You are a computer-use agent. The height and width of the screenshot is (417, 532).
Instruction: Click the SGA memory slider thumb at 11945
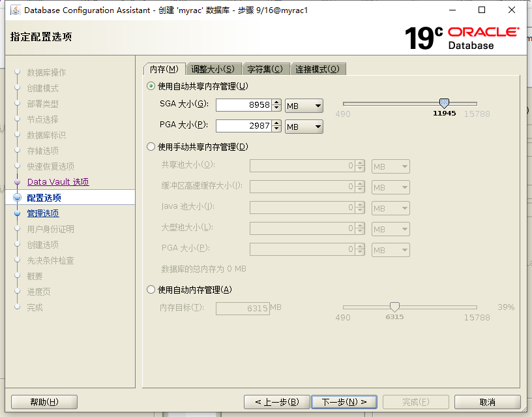point(444,103)
